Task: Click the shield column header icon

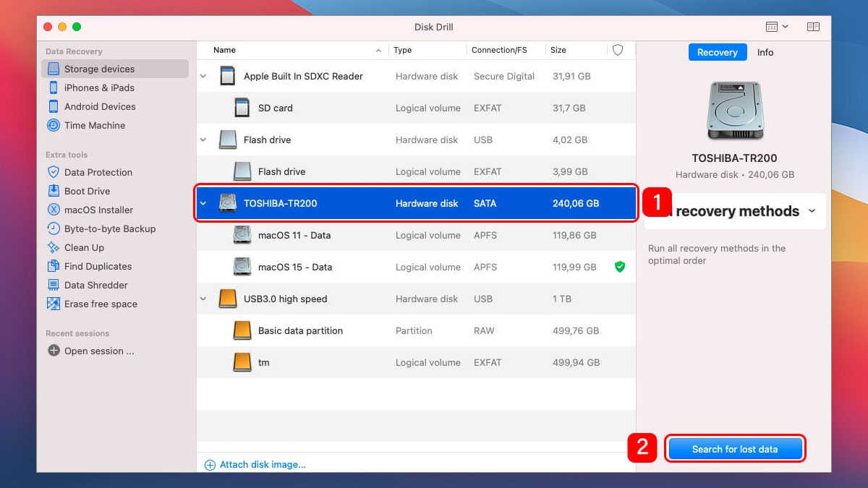Action: click(618, 50)
